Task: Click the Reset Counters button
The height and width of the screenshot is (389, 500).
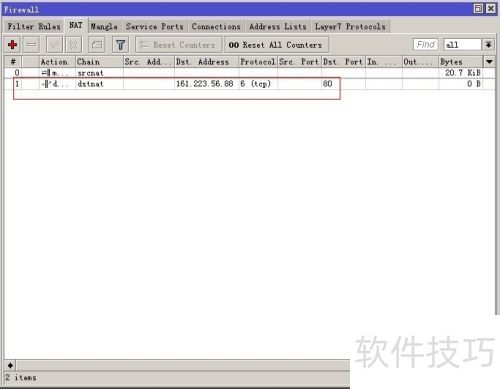Action: point(179,45)
